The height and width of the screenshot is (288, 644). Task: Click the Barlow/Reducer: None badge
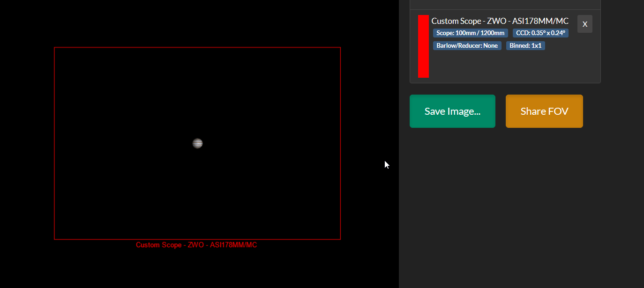[467, 45]
